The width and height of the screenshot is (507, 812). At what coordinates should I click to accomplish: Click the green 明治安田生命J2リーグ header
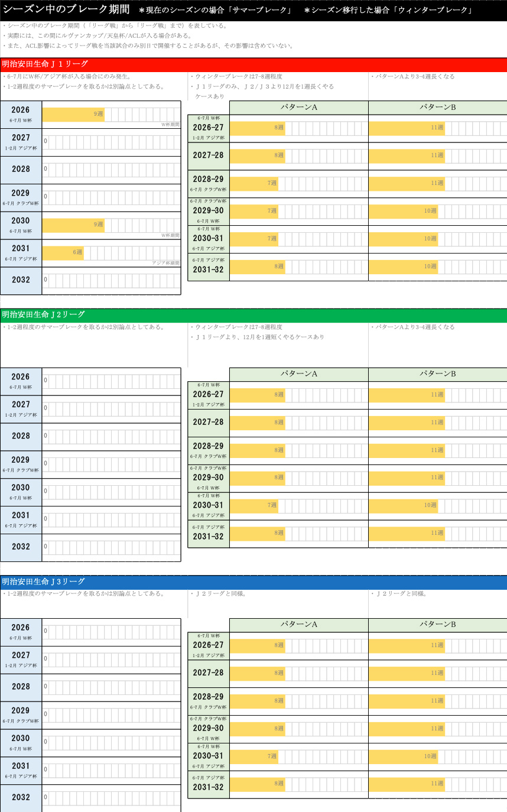(253, 315)
